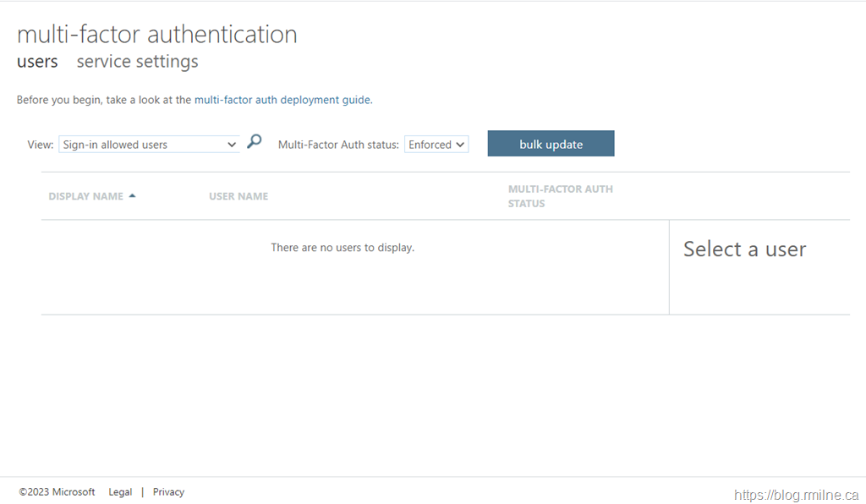Click the 'Multi-Factor Auth status:' label
Viewport: 866px width, 504px height.
[x=337, y=145]
